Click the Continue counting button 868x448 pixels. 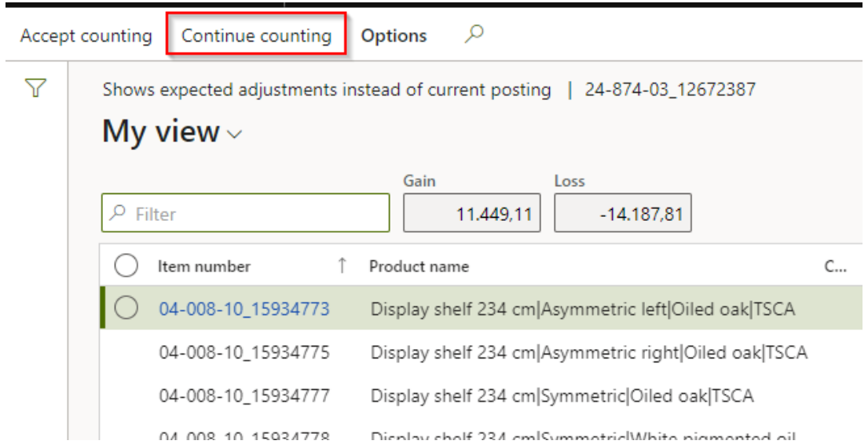[256, 36]
